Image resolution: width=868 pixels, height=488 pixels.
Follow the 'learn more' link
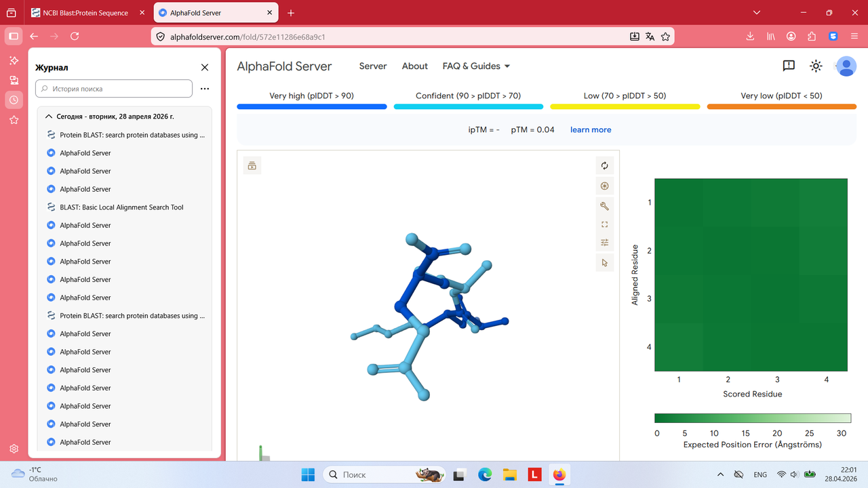point(591,129)
